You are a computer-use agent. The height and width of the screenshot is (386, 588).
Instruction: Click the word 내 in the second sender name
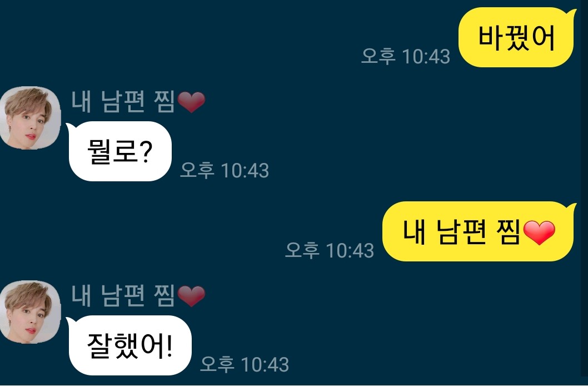[x=81, y=296]
